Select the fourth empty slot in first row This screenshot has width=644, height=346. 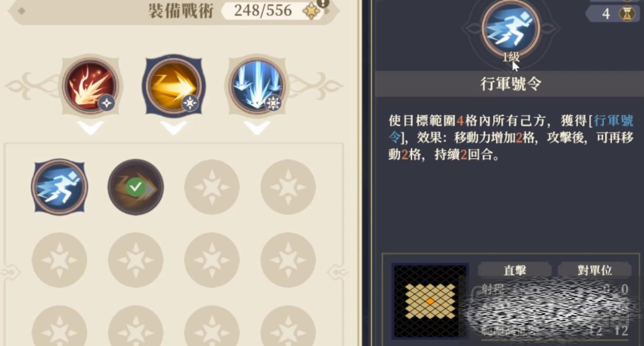click(x=288, y=187)
